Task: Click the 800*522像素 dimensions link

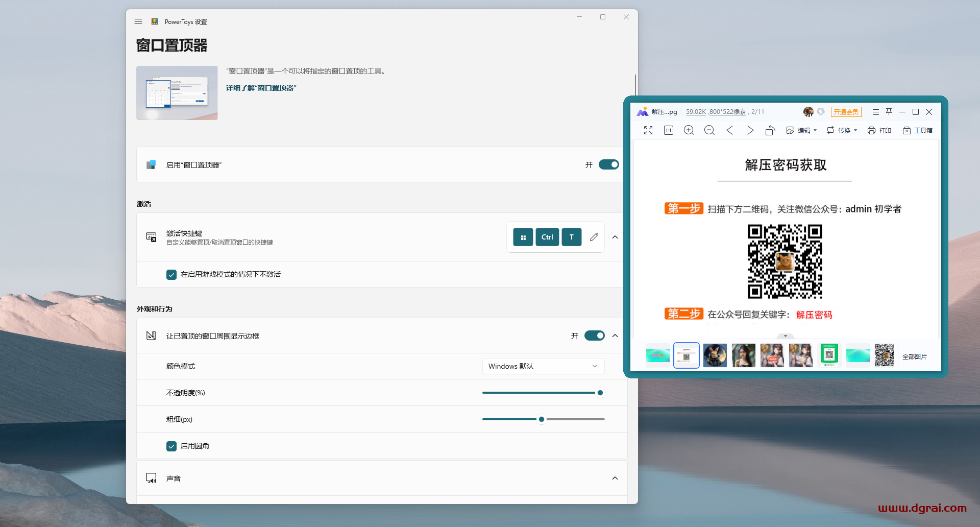Action: click(x=727, y=112)
